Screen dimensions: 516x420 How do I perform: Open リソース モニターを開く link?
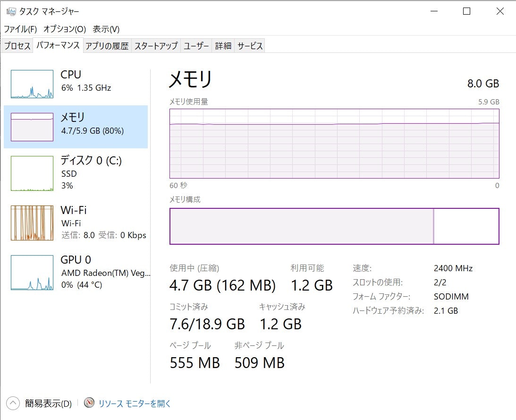pos(133,403)
